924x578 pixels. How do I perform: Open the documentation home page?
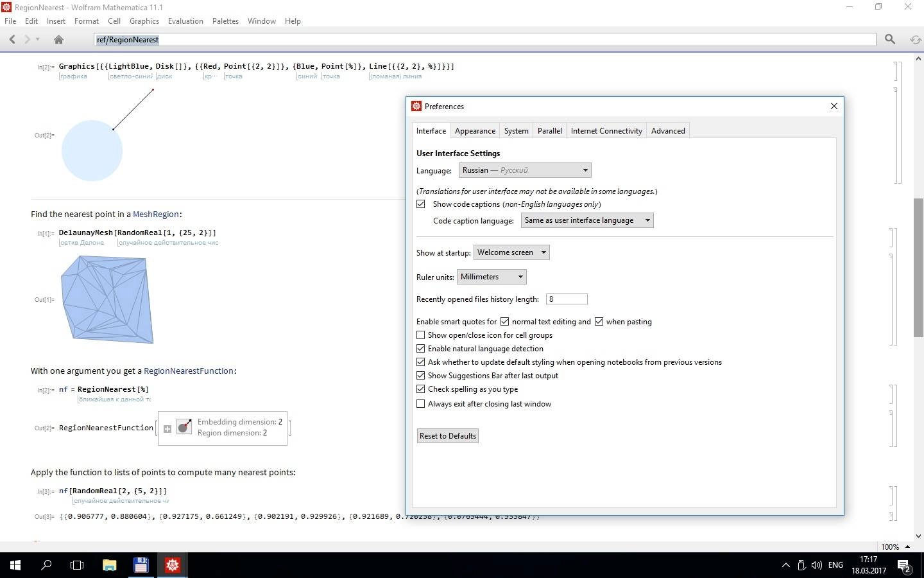tap(58, 39)
